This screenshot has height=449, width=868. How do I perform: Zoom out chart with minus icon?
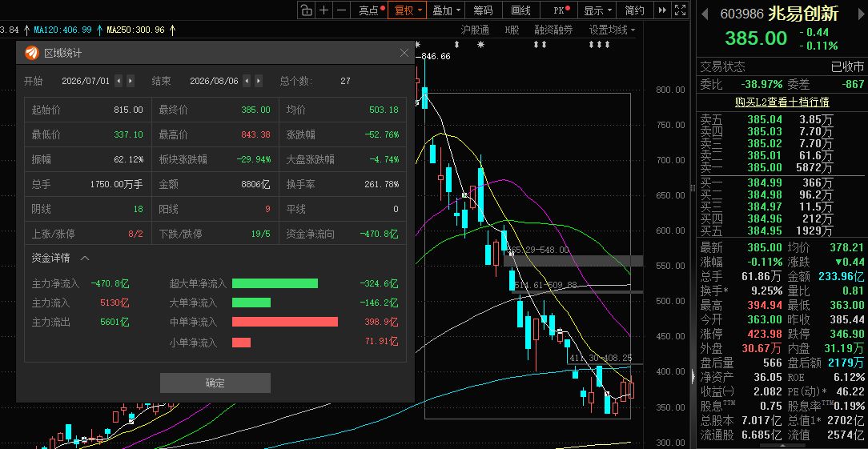coord(342,10)
